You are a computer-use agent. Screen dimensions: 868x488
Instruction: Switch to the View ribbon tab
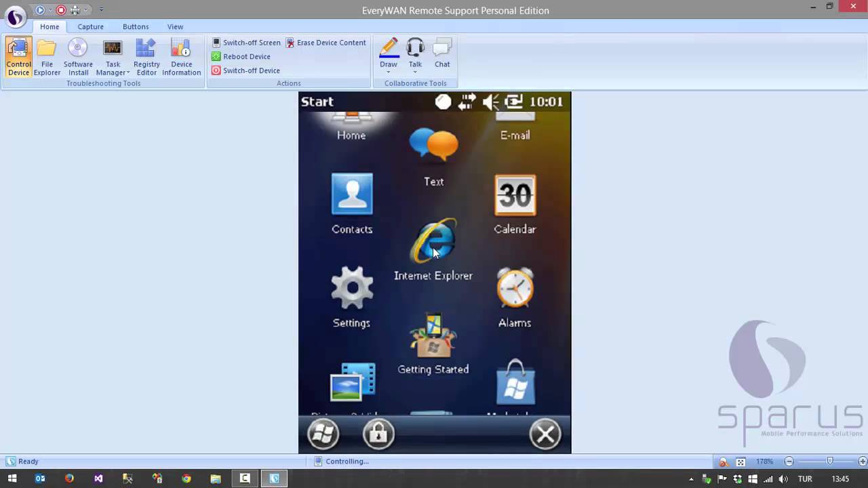coord(175,26)
